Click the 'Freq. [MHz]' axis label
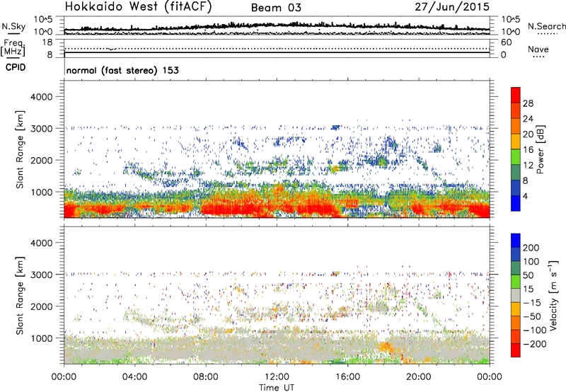 [x=13, y=48]
